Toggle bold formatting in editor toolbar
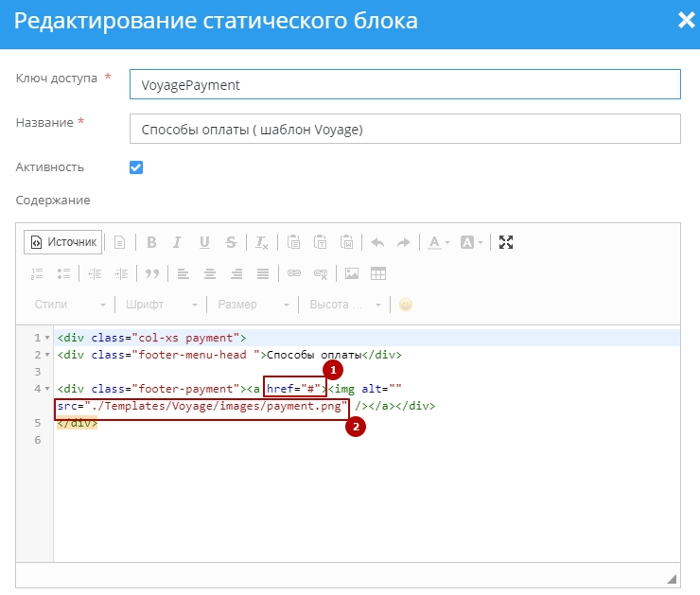700x595 pixels. pyautogui.click(x=151, y=242)
